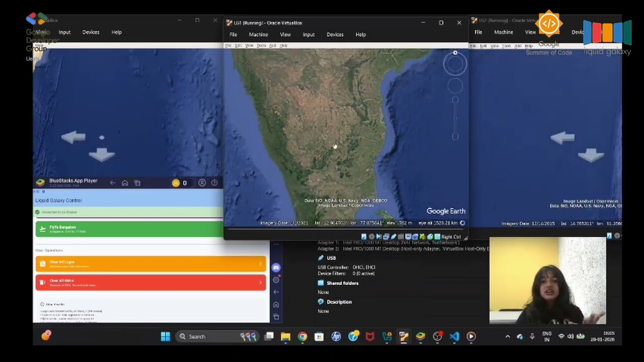644x362 pixels.
Task: Open View menu in LG1 VirtualBox window
Action: [x=285, y=35]
